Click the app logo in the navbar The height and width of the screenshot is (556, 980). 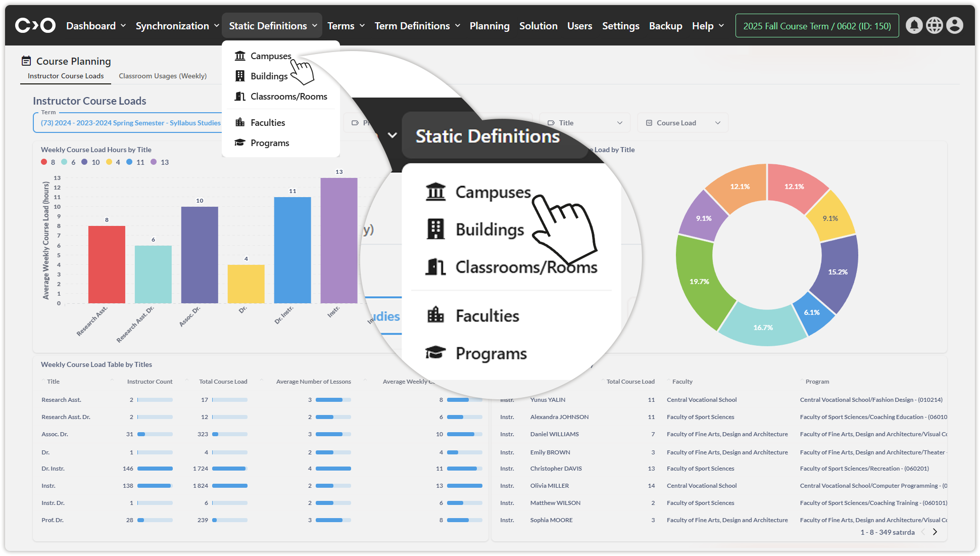[x=35, y=25]
